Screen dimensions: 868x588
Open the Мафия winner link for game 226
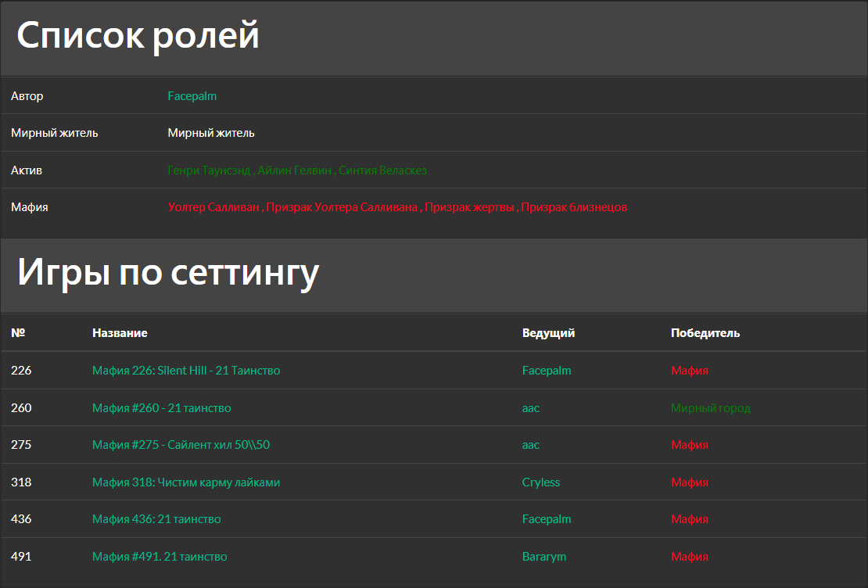coord(689,370)
